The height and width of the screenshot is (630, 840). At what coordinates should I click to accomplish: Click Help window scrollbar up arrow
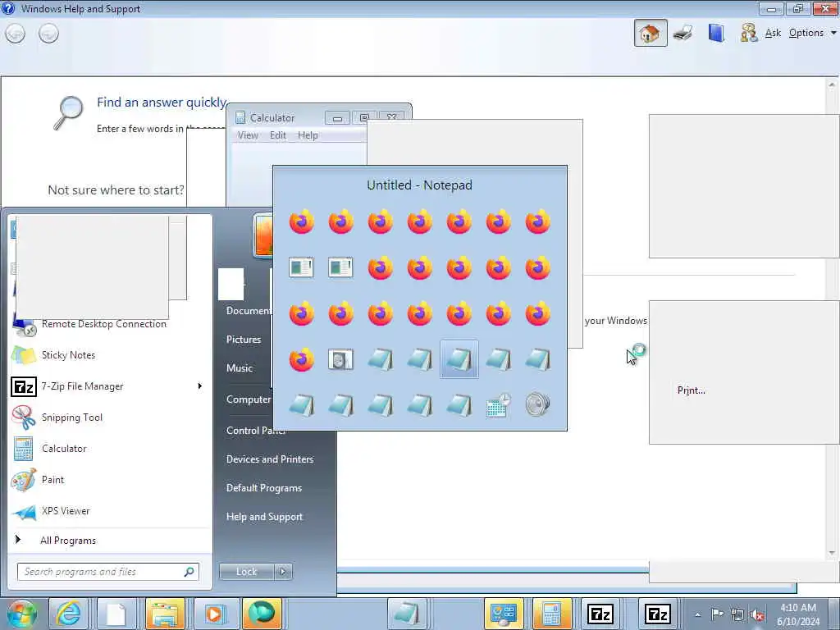point(832,84)
